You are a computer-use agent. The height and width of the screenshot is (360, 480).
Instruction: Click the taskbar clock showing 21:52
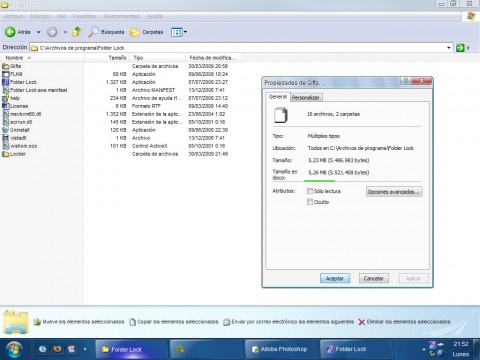461,344
